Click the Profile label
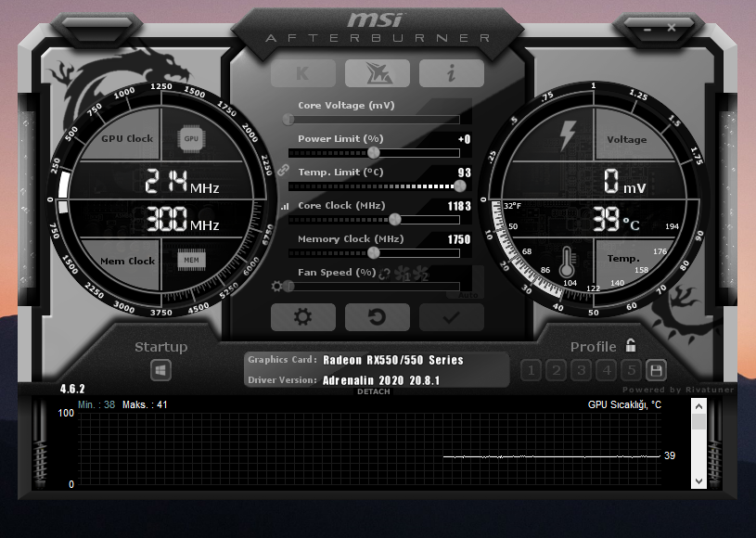This screenshot has height=538, width=756. [x=593, y=347]
